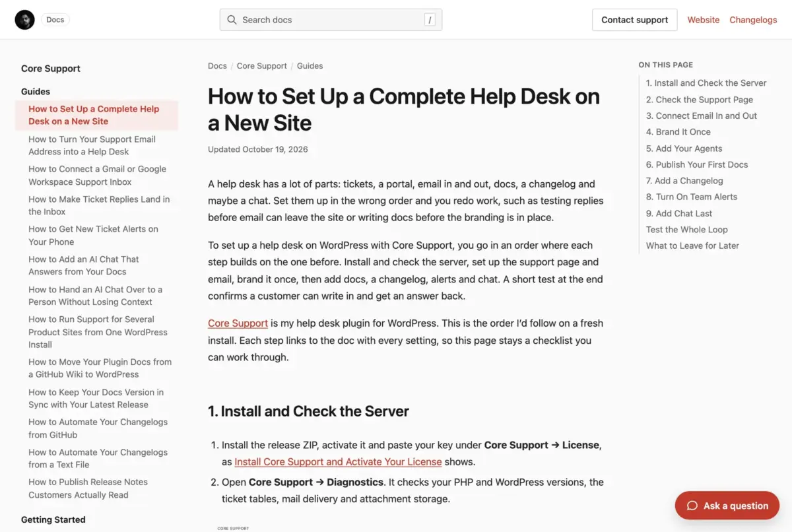Focus the Search docs field
Screen dimensions: 792x532
pyautogui.click(x=331, y=20)
